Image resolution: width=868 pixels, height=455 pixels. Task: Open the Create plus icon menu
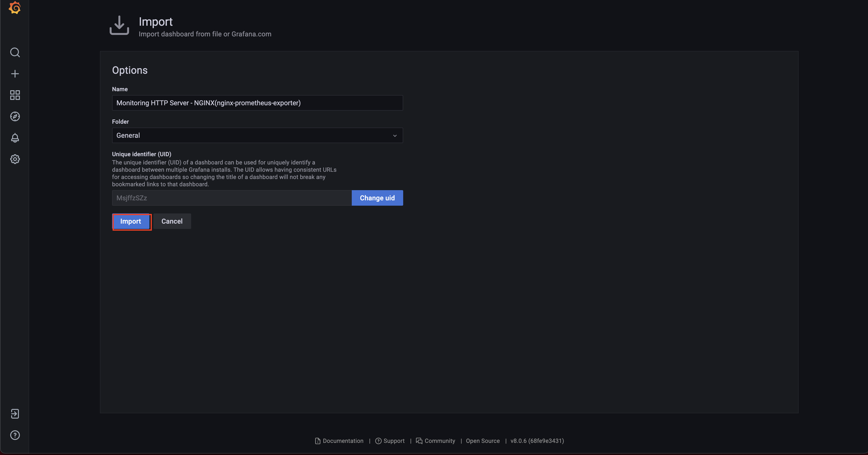point(15,74)
